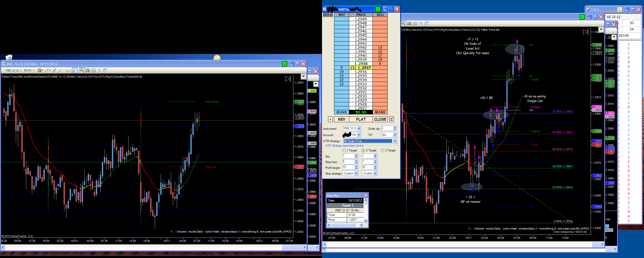Click the FLAT button in SuperDOM
The height and width of the screenshot is (258, 644).
(361, 119)
